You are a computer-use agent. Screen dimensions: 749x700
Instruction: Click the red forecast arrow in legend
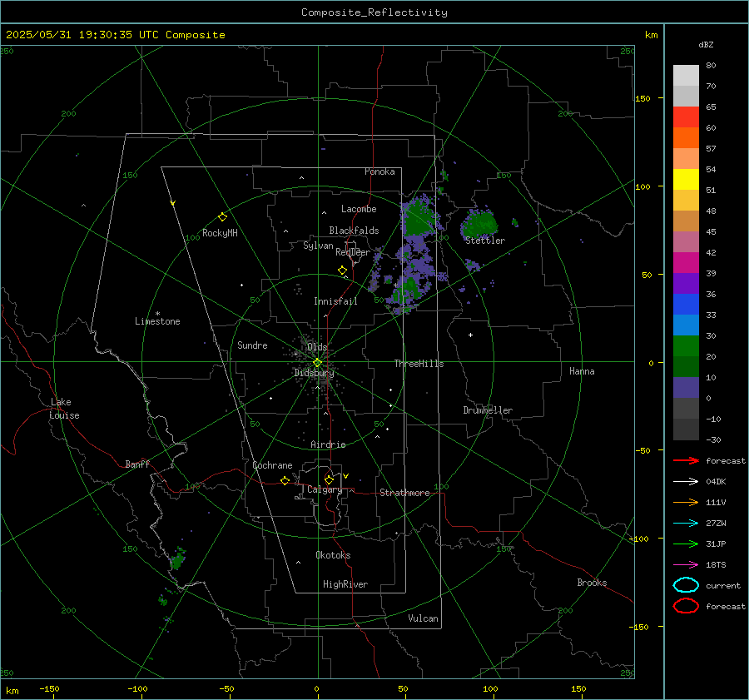tap(686, 460)
